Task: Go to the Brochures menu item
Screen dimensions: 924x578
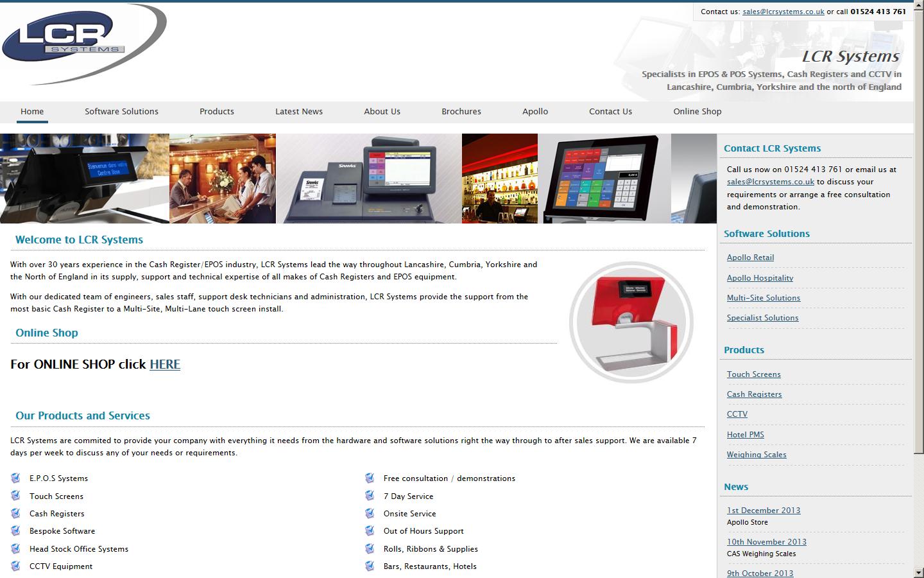Action: coord(461,112)
